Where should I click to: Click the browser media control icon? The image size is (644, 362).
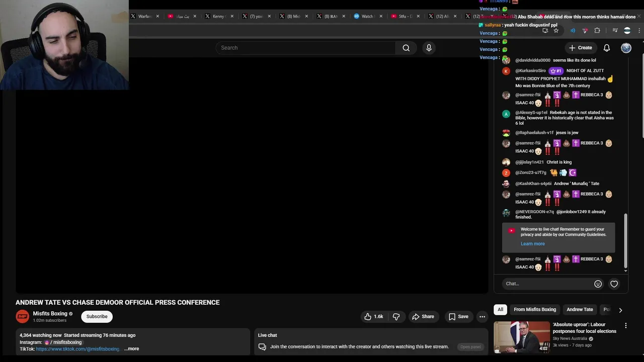pos(615,31)
